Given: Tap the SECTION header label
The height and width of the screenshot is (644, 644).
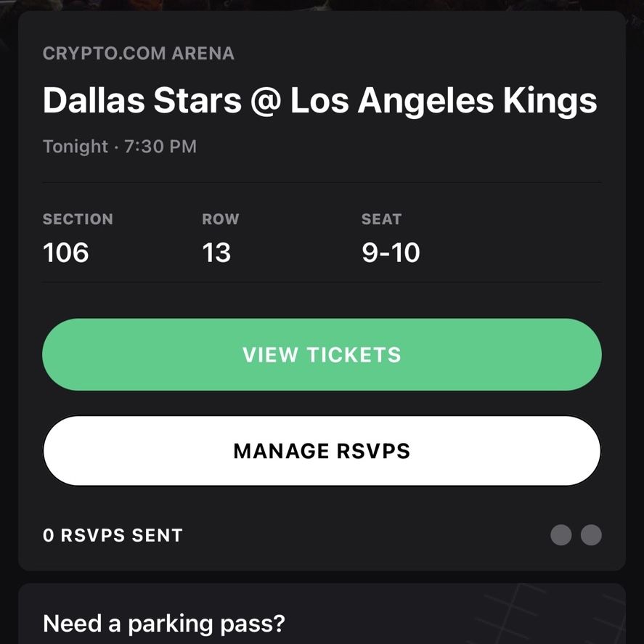Looking at the screenshot, I should pyautogui.click(x=78, y=219).
